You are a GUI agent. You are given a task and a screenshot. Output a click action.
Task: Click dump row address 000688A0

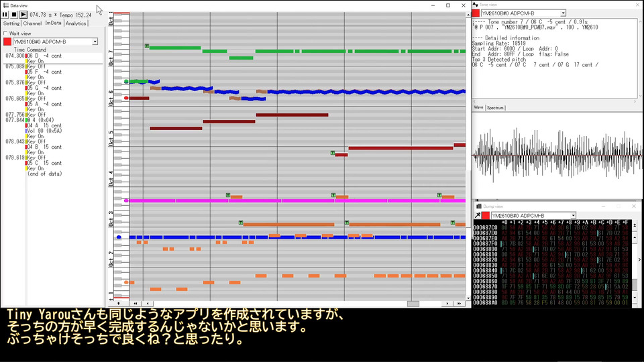(485, 303)
